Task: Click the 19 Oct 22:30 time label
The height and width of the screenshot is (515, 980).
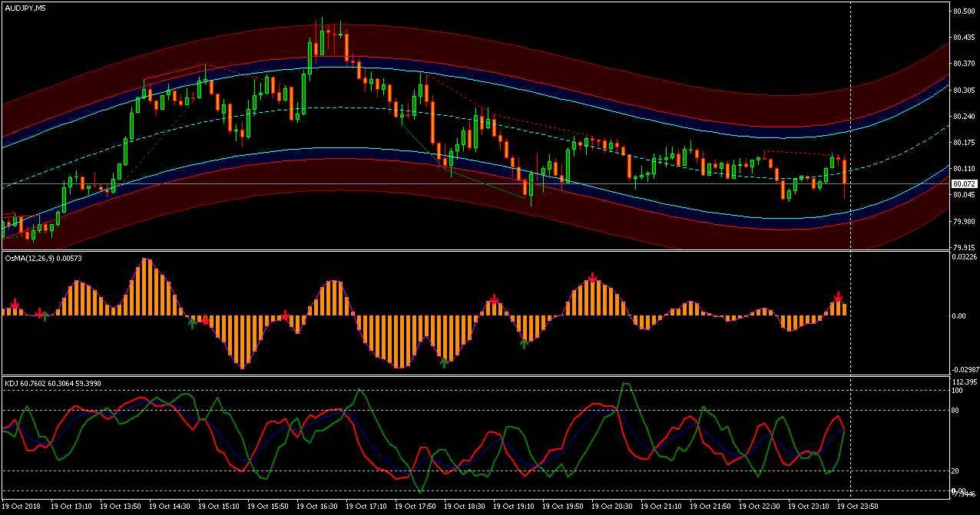Action: 760,507
